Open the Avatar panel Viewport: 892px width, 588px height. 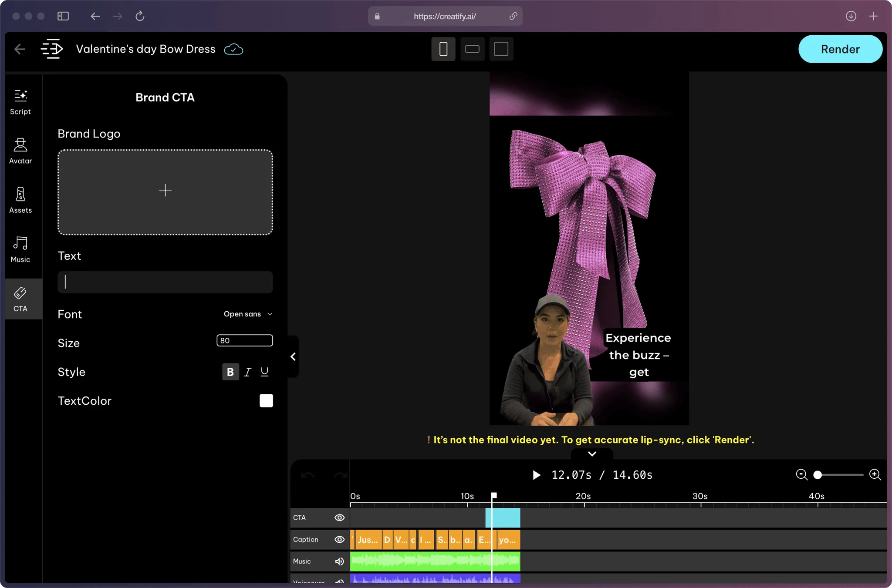point(20,151)
